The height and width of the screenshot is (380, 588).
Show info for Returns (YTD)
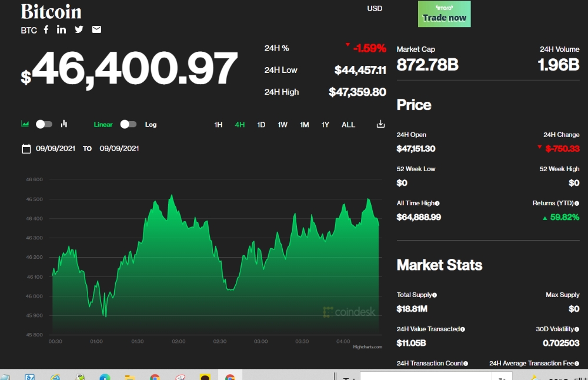pos(577,204)
